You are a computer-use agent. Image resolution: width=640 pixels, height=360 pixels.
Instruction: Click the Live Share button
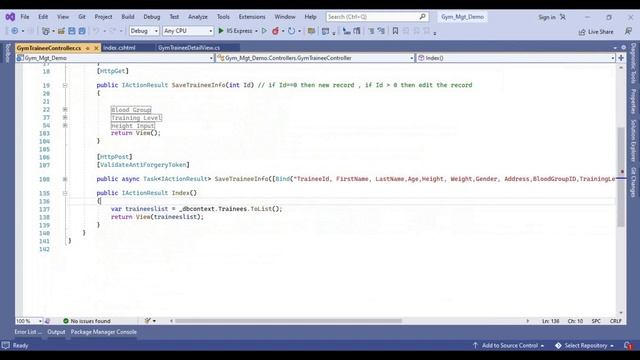click(x=596, y=32)
